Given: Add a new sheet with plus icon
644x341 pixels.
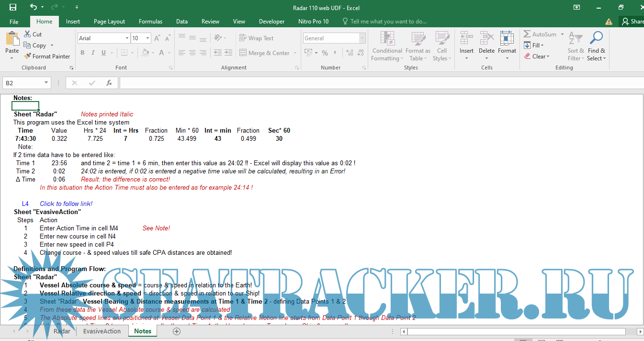Looking at the screenshot, I should point(177,331).
